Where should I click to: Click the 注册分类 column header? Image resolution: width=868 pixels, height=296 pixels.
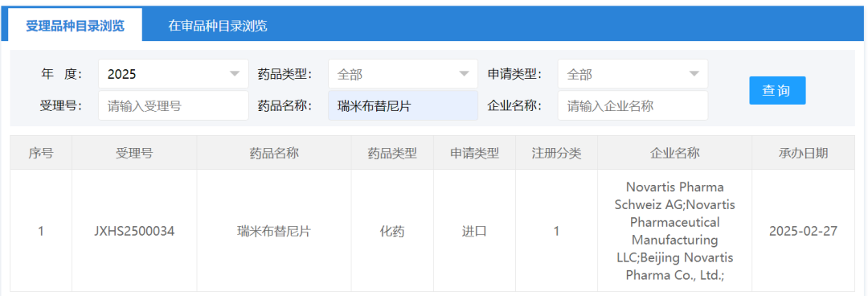556,153
